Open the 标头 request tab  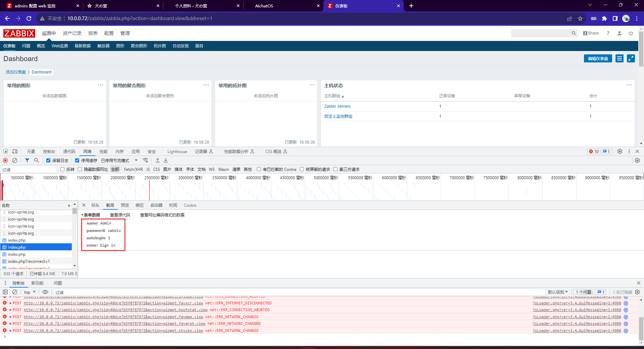tap(95, 205)
